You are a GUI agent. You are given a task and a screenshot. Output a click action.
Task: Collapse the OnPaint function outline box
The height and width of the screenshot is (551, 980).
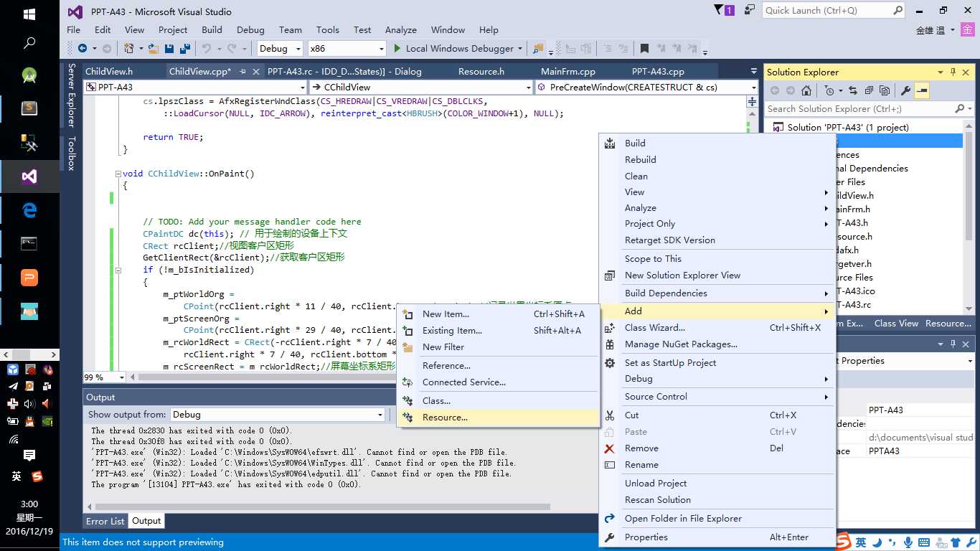[118, 174]
